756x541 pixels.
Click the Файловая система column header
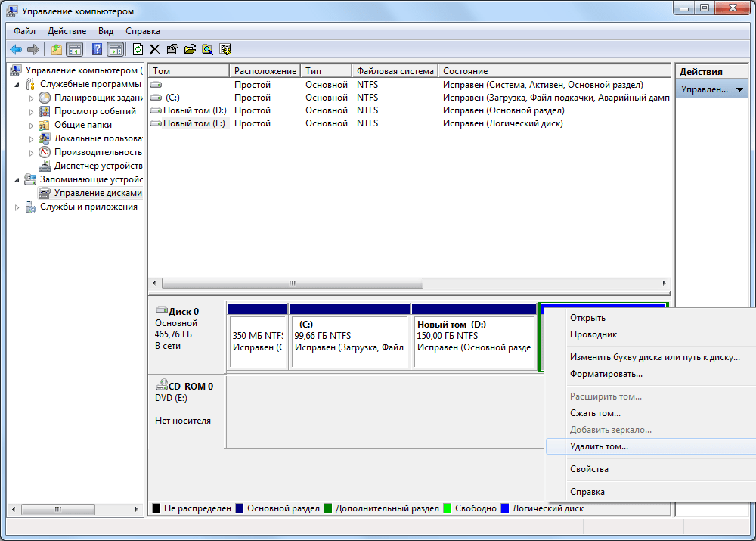395,70
